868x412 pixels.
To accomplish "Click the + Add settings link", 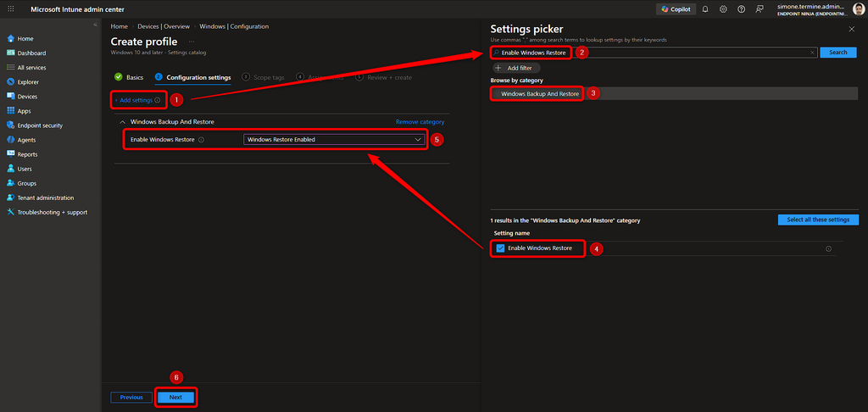I will (x=133, y=100).
